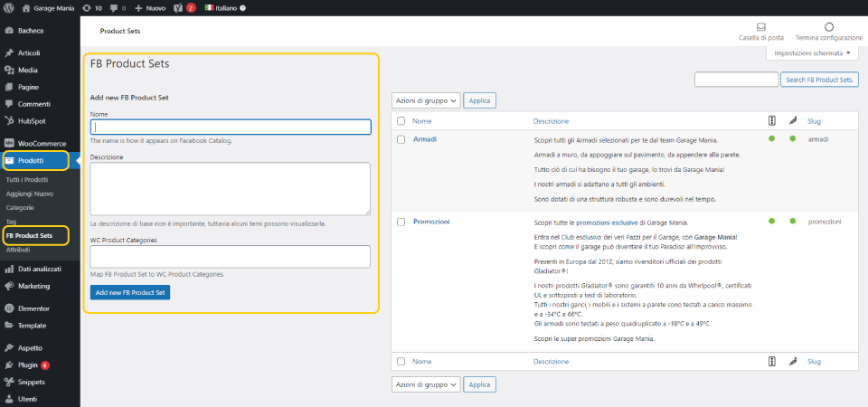Viewport: 868px width, 407px height.
Task: Open Aggiungi Nuovo product
Action: 29,194
